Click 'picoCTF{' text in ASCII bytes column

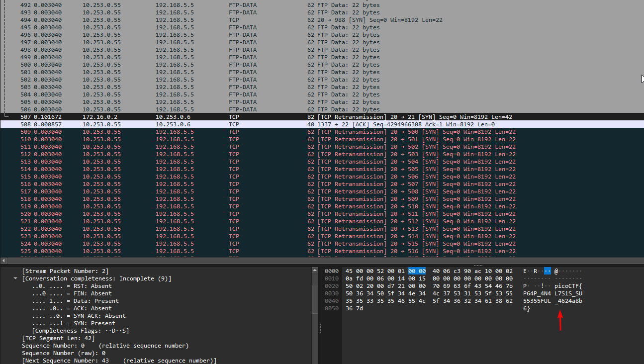(x=568, y=286)
